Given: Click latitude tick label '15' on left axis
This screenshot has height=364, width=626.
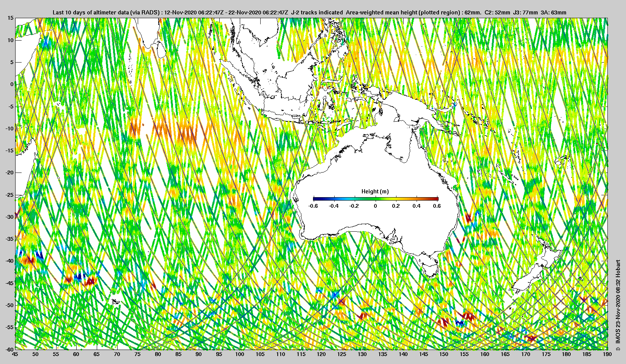Looking at the screenshot, I should pos(11,18).
